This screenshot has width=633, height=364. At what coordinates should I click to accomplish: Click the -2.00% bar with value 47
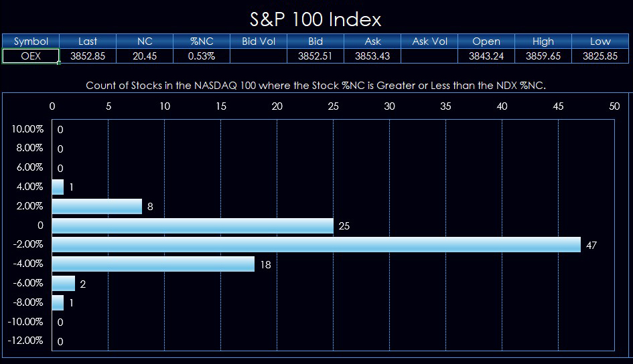pos(316,245)
